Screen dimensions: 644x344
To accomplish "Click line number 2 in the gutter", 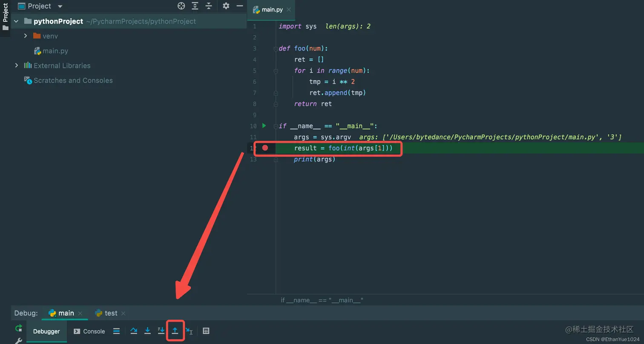I will point(254,38).
